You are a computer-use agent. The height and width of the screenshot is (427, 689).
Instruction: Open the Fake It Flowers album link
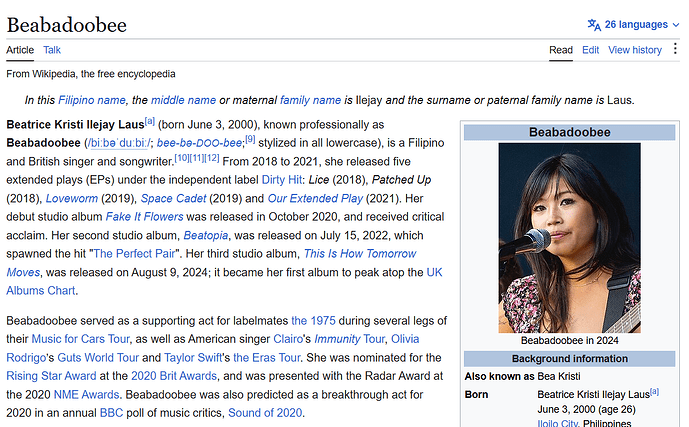pos(144,217)
